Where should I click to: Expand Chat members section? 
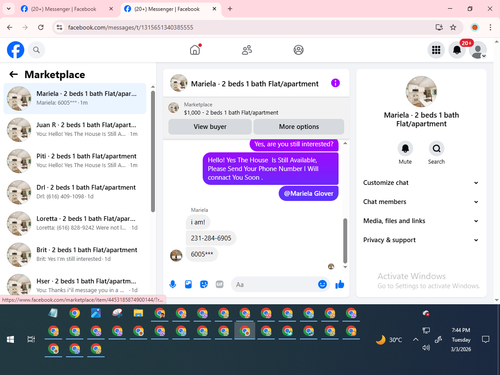(421, 202)
